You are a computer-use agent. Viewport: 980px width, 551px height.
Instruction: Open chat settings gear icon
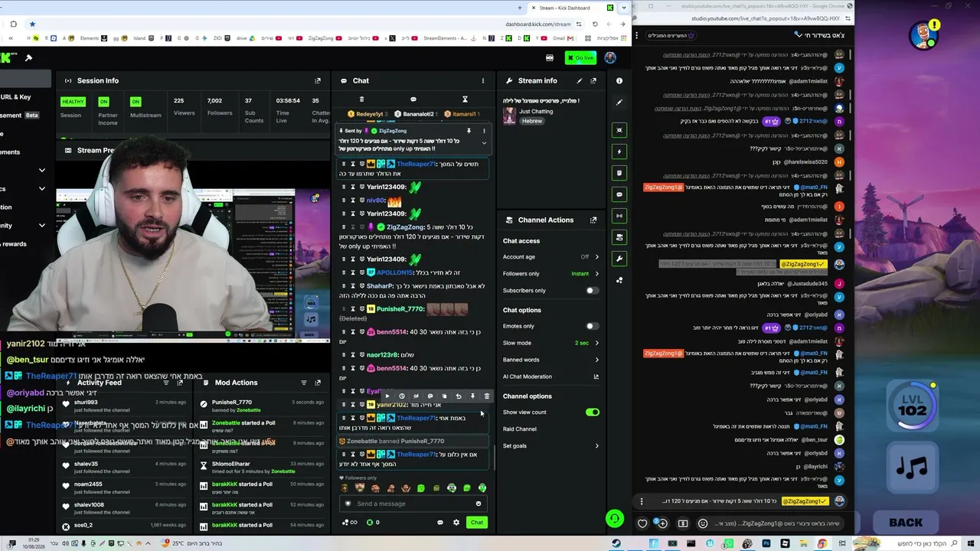click(456, 523)
